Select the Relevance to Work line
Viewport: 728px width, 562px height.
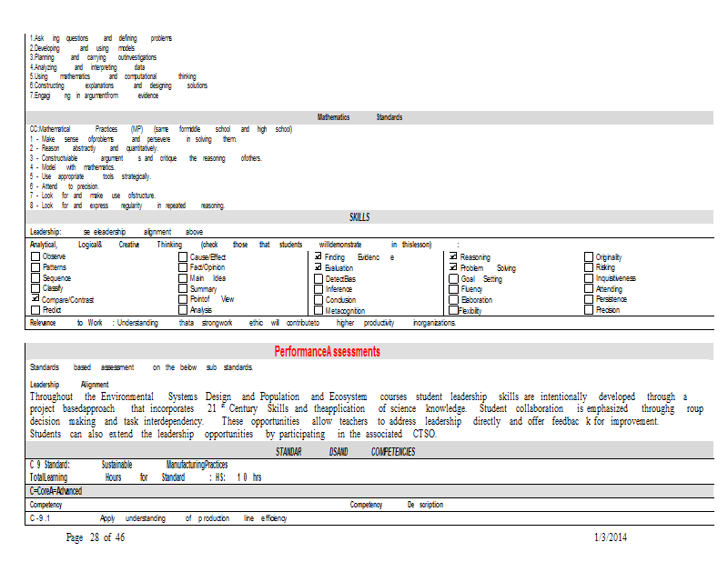tap(242, 323)
